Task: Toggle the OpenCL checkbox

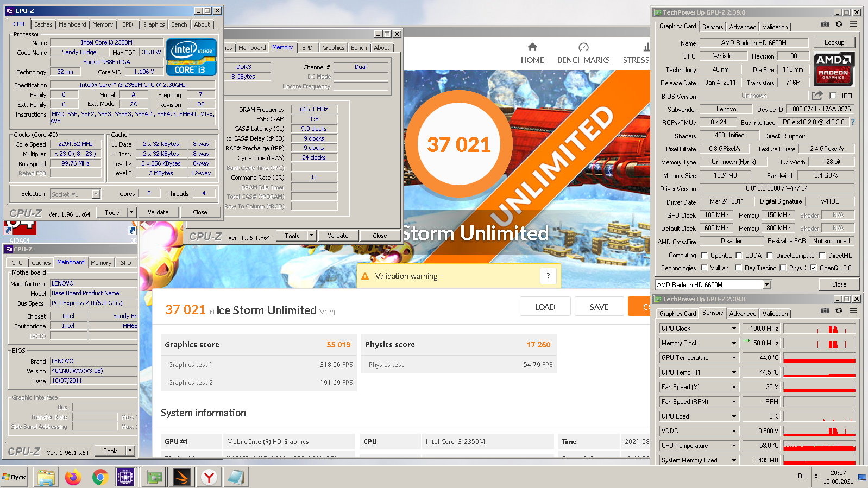Action: point(704,255)
